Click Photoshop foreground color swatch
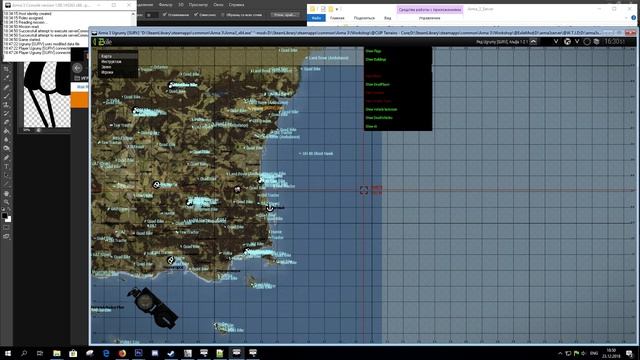The image size is (640, 360). 4,216
